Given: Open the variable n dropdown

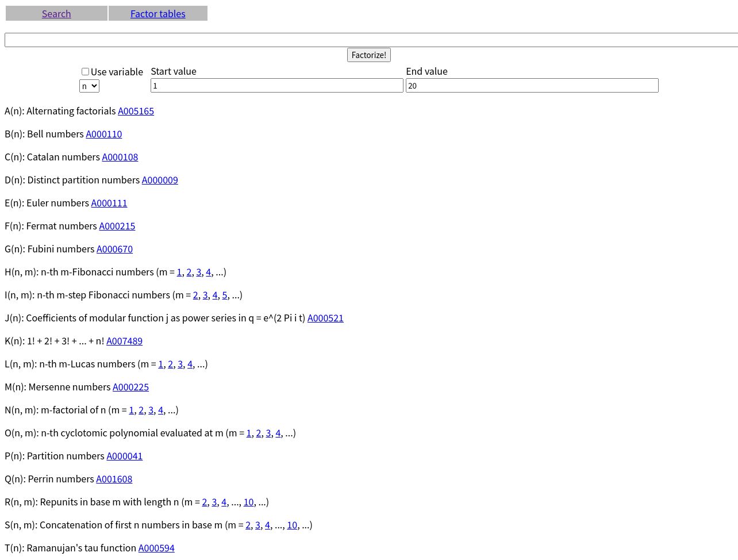Looking at the screenshot, I should pos(89,86).
